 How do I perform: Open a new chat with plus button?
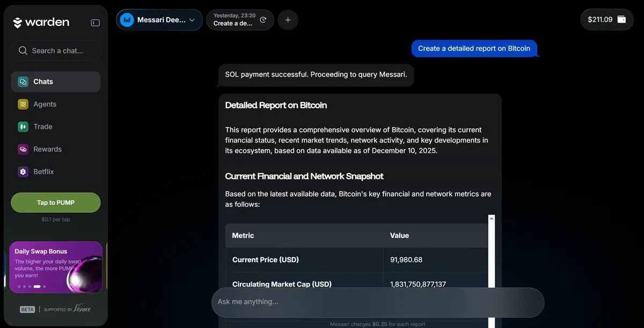(x=288, y=20)
